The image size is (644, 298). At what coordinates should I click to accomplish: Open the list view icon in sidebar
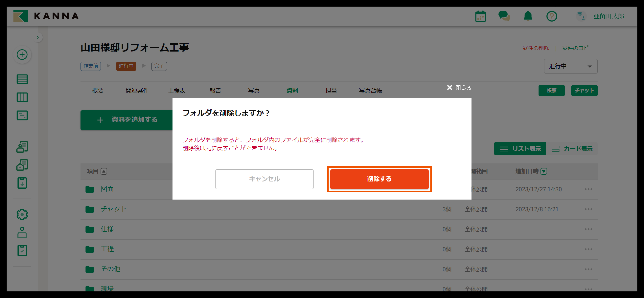(22, 79)
